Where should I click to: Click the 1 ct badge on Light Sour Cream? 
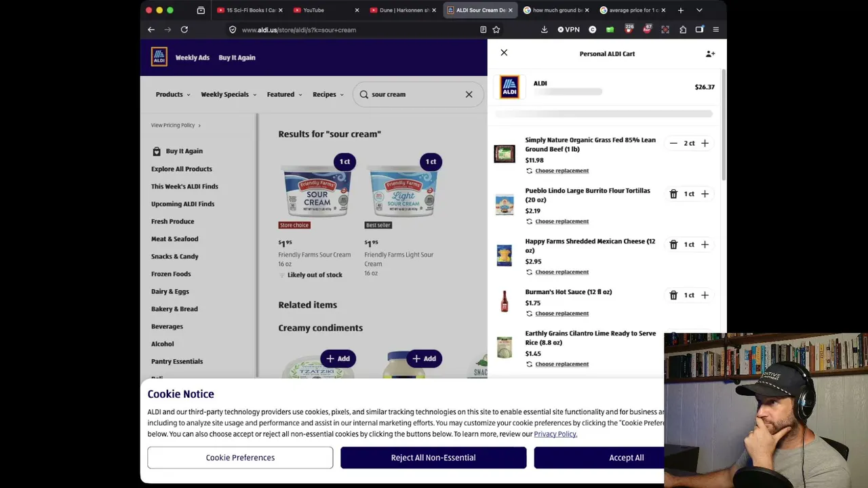tap(431, 162)
